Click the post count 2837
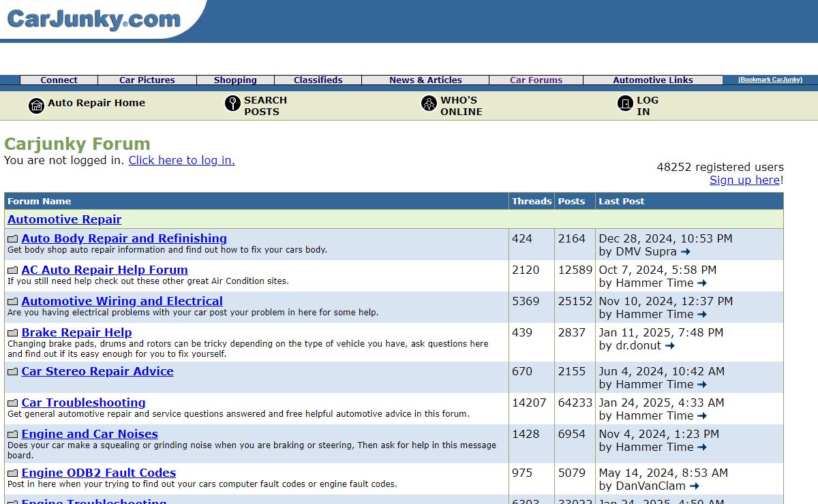This screenshot has width=818, height=504. pyautogui.click(x=572, y=332)
